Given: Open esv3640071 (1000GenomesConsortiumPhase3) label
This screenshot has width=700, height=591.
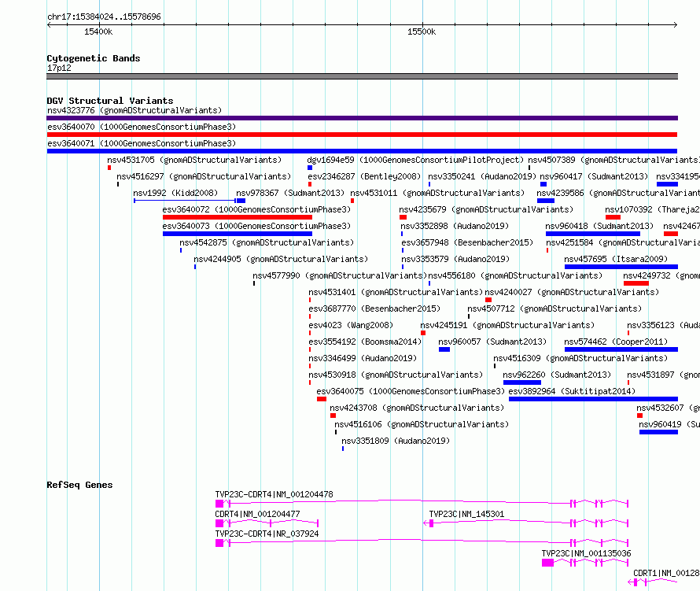Looking at the screenshot, I should click(x=142, y=143).
